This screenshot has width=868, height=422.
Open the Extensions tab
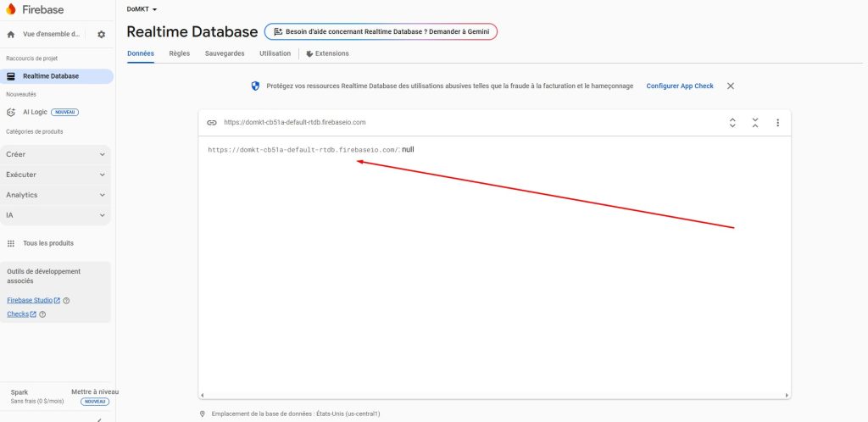(327, 53)
